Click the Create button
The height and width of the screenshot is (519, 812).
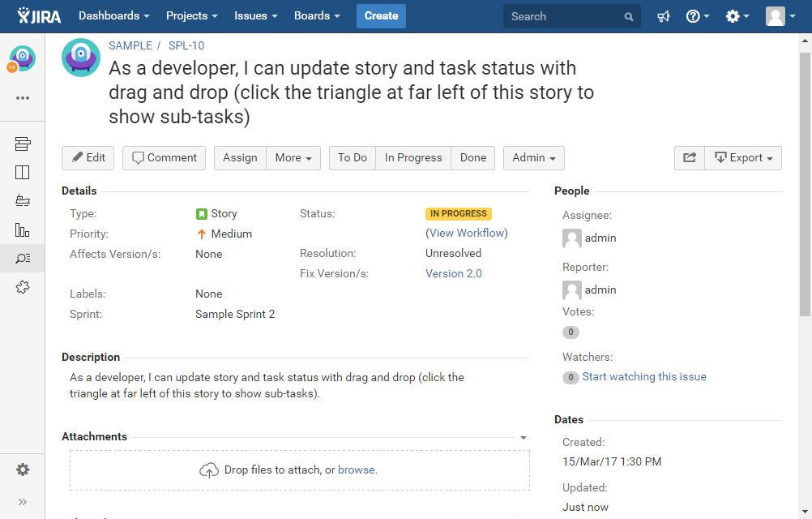[x=381, y=16]
